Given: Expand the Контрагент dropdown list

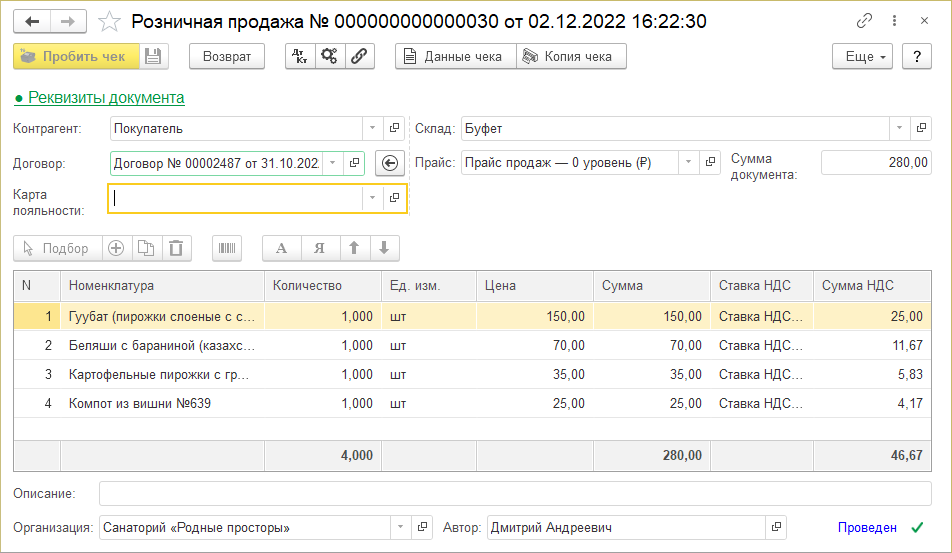Looking at the screenshot, I should pos(372,128).
